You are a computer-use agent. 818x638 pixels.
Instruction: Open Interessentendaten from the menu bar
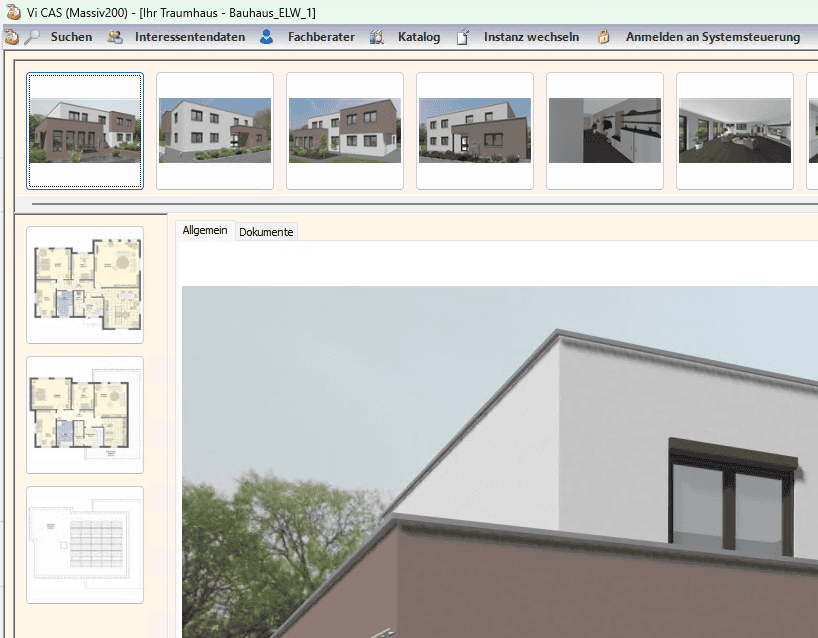pyautogui.click(x=190, y=37)
